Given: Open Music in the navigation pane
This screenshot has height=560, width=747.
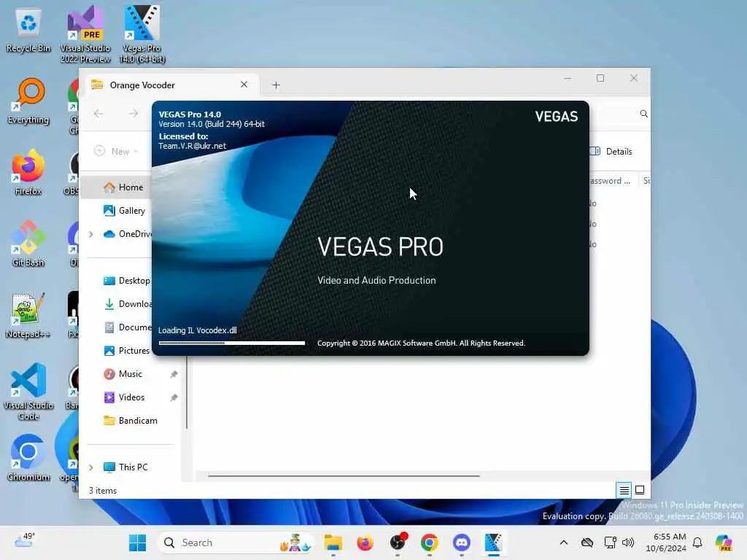Looking at the screenshot, I should tap(123, 374).
